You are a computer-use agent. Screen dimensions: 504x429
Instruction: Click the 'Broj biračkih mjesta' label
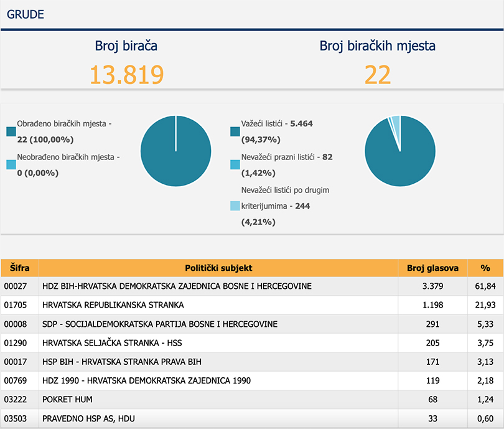pyautogui.click(x=377, y=46)
